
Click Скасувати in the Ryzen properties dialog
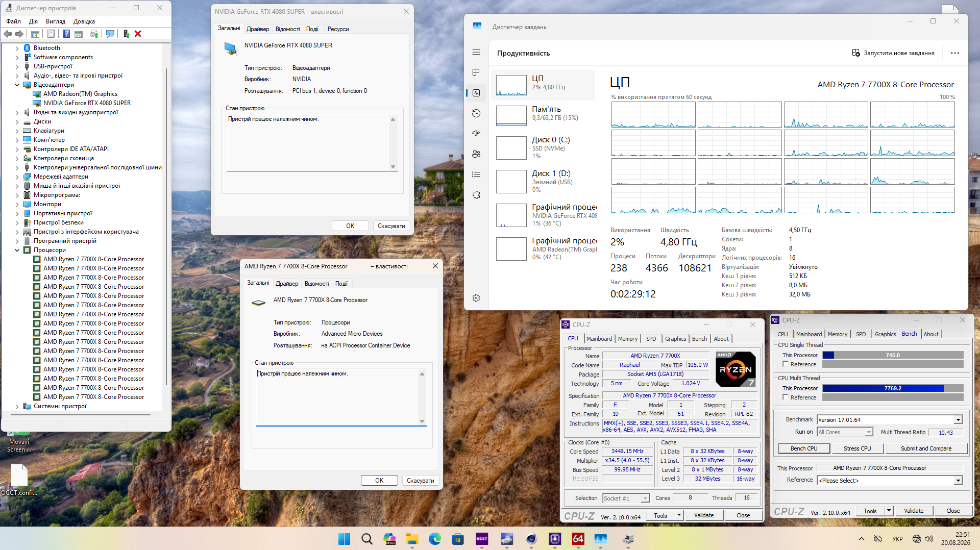[421, 481]
